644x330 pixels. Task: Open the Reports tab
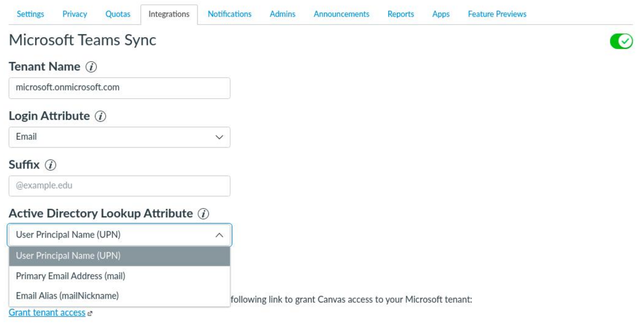pyautogui.click(x=401, y=14)
